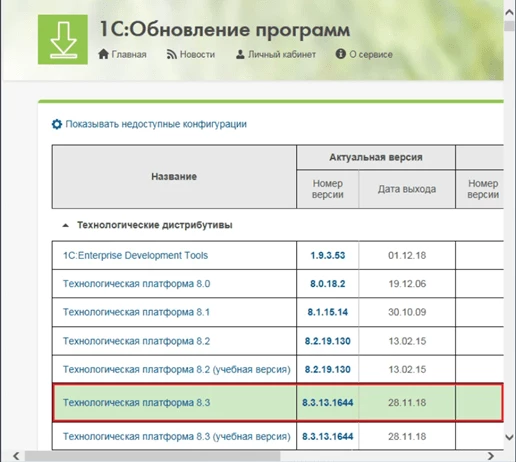
Task: Click version 8.3.13.1644 in highlighted платформа 8.3 row
Action: 328,403
